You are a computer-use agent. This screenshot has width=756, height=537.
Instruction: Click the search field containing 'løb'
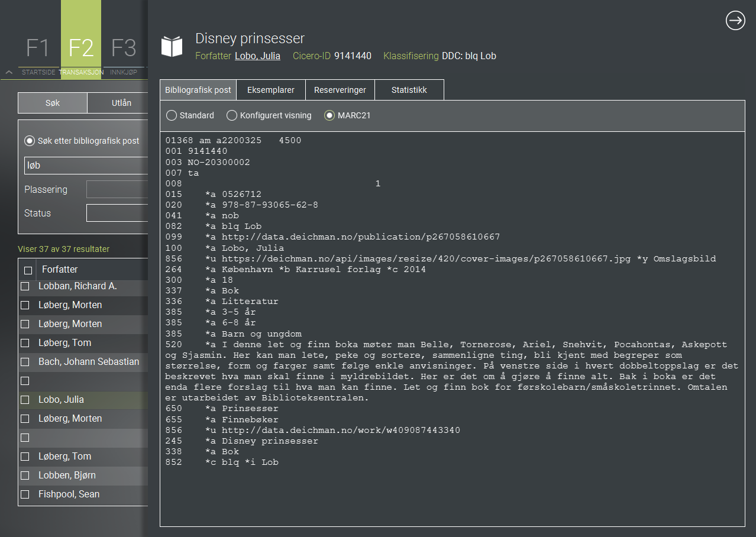click(x=86, y=166)
